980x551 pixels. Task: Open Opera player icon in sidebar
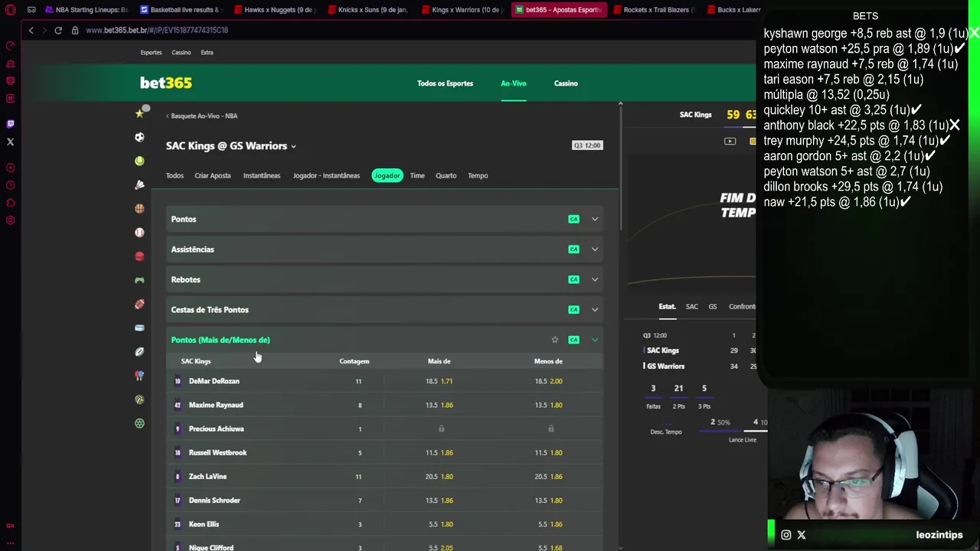pyautogui.click(x=10, y=168)
